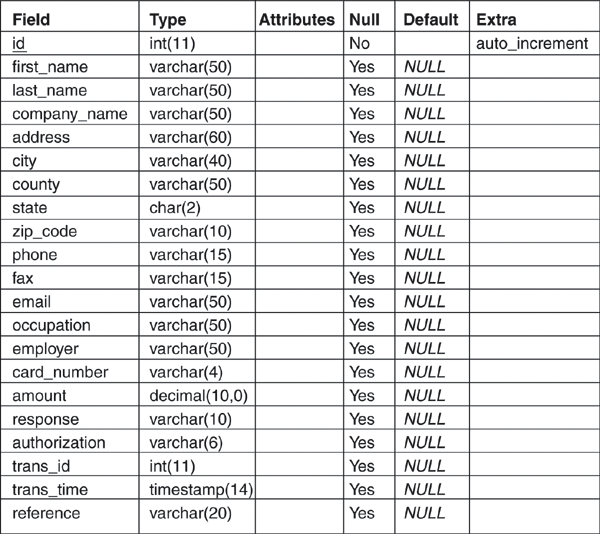Click the underlined id field name
The width and height of the screenshot is (600, 534).
click(19, 44)
